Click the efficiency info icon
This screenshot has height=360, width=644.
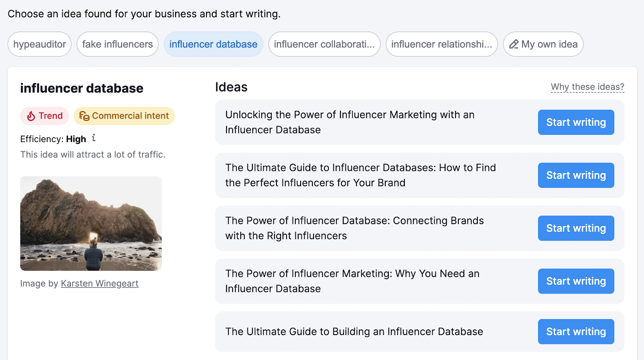tap(94, 138)
